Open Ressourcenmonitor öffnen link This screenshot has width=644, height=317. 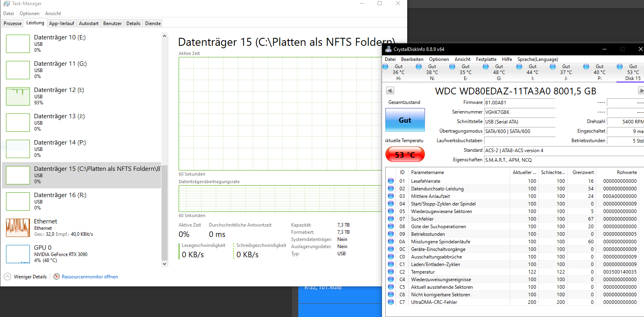point(90,277)
